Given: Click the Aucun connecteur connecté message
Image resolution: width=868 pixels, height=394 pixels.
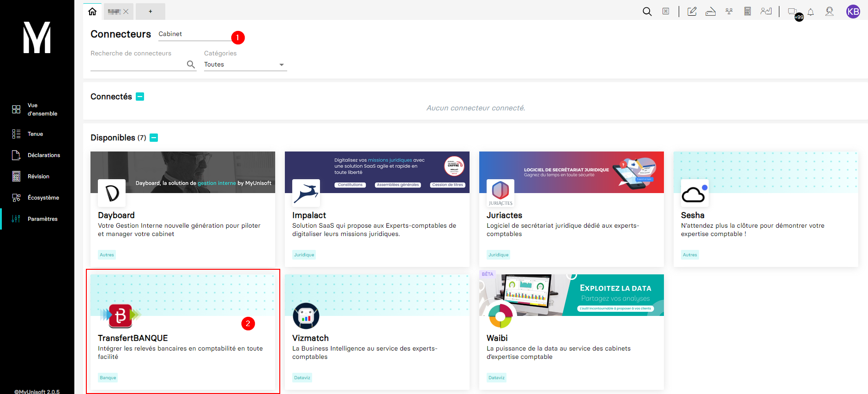Looking at the screenshot, I should (x=476, y=108).
